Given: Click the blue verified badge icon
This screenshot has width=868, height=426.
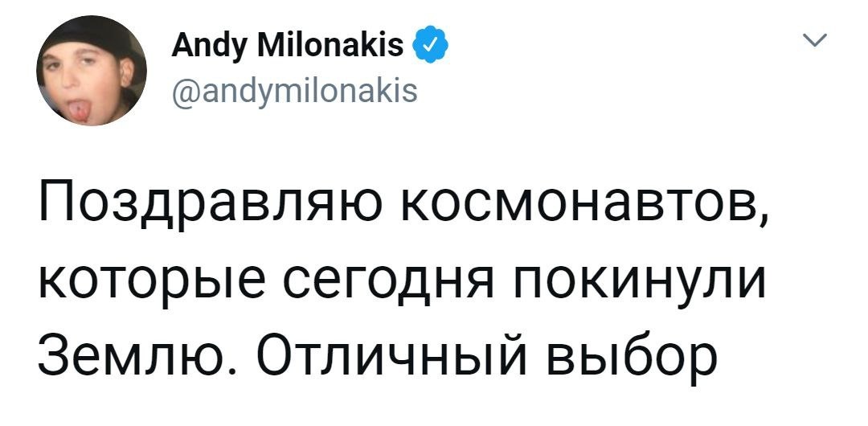Looking at the screenshot, I should click(x=428, y=49).
